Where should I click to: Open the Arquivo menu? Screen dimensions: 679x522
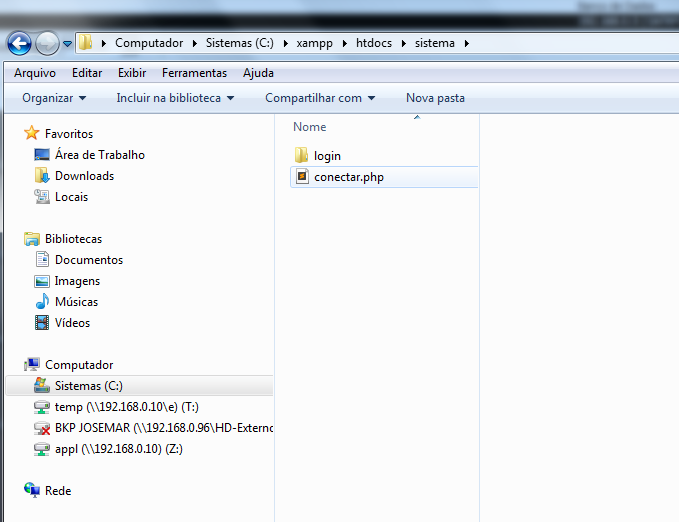35,73
